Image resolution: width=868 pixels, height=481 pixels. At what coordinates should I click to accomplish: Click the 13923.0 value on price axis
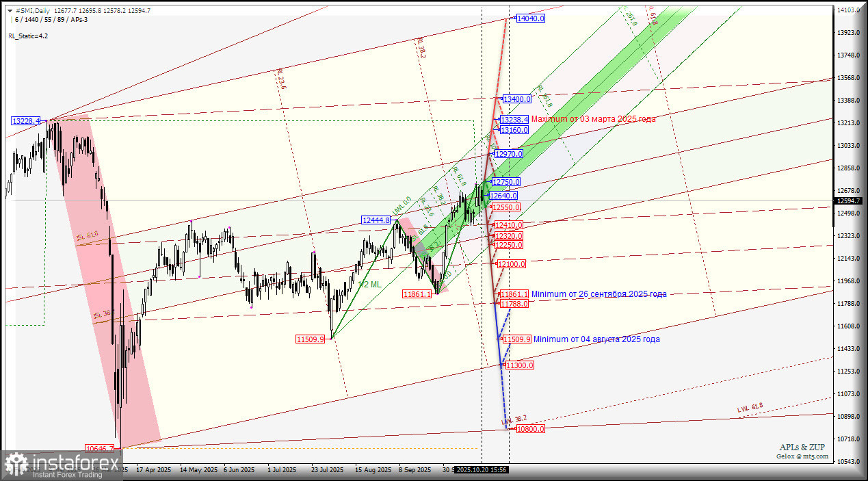[x=847, y=33]
